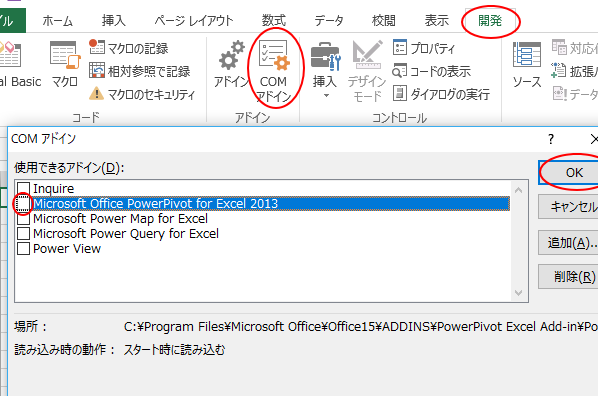Click the キャンセル button
The width and height of the screenshot is (598, 396).
[569, 207]
